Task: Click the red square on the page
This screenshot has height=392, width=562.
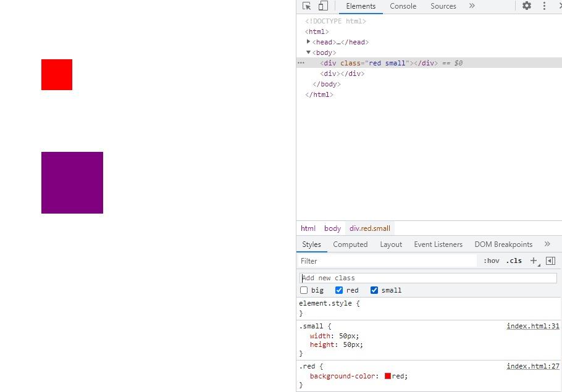Action: click(57, 75)
